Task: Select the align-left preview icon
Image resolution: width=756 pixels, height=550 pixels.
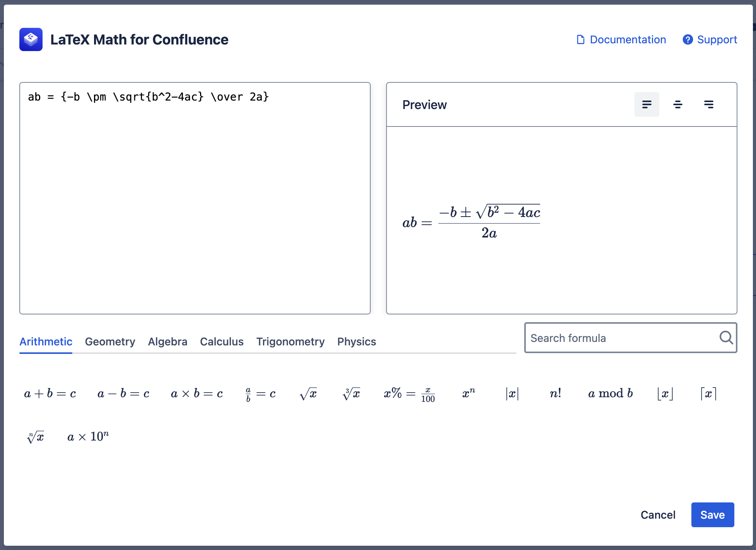Action: (x=647, y=104)
